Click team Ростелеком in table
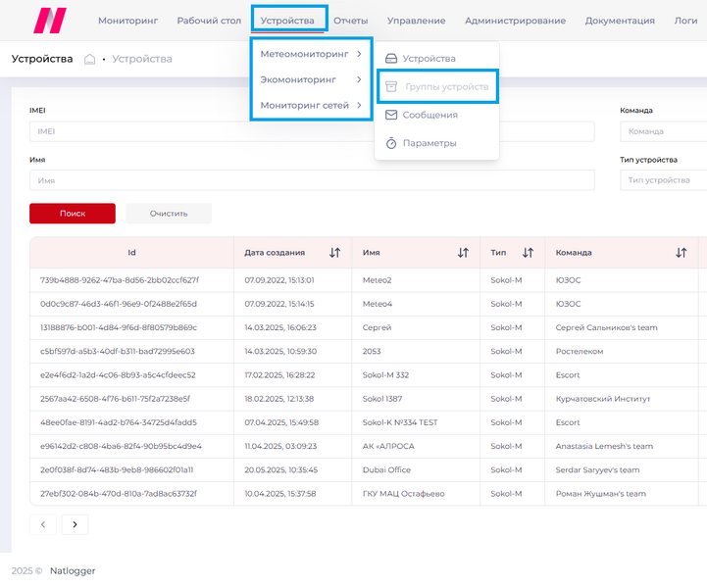The image size is (707, 588). point(580,352)
